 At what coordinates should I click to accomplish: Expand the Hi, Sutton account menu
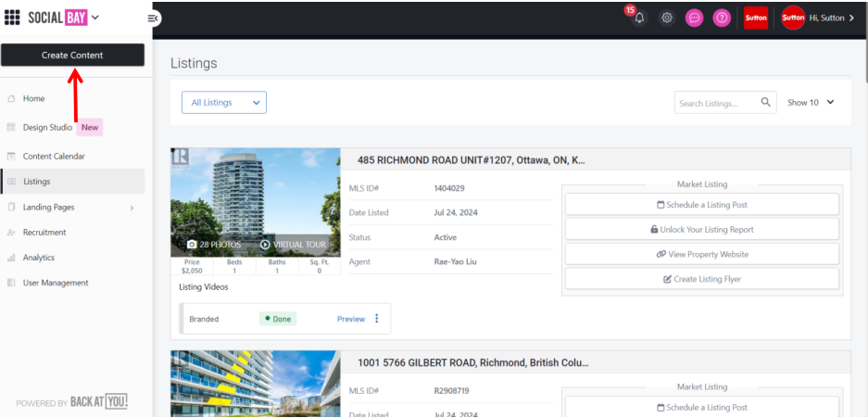point(832,18)
